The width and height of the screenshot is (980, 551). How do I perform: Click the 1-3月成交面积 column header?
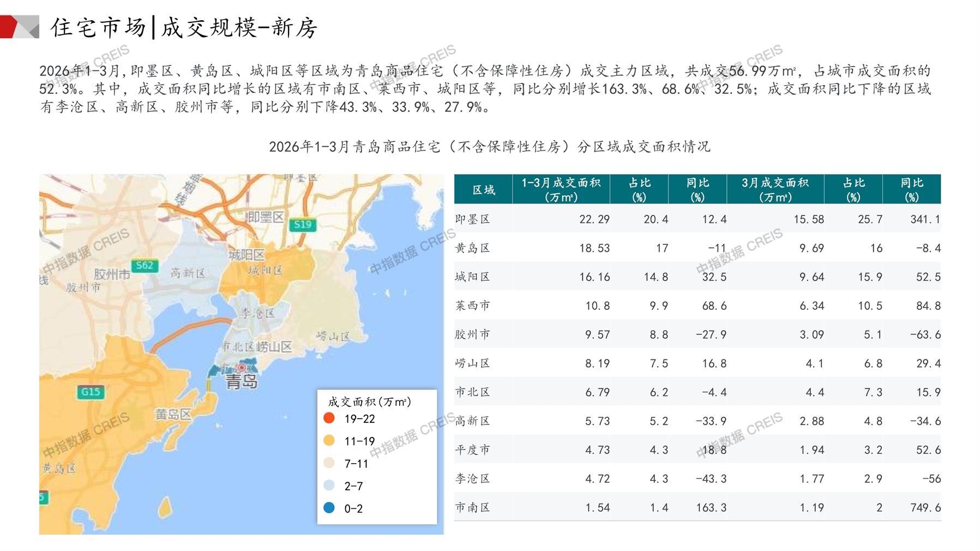pyautogui.click(x=561, y=189)
